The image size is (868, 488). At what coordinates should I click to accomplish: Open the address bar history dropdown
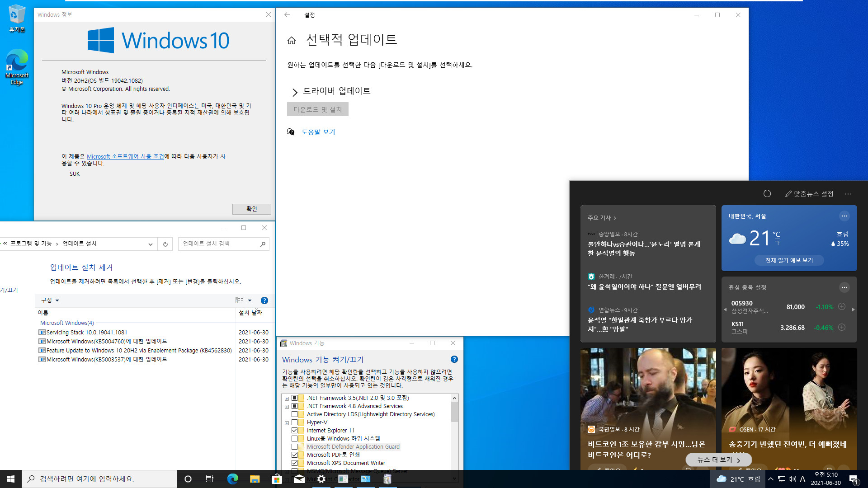click(x=151, y=244)
